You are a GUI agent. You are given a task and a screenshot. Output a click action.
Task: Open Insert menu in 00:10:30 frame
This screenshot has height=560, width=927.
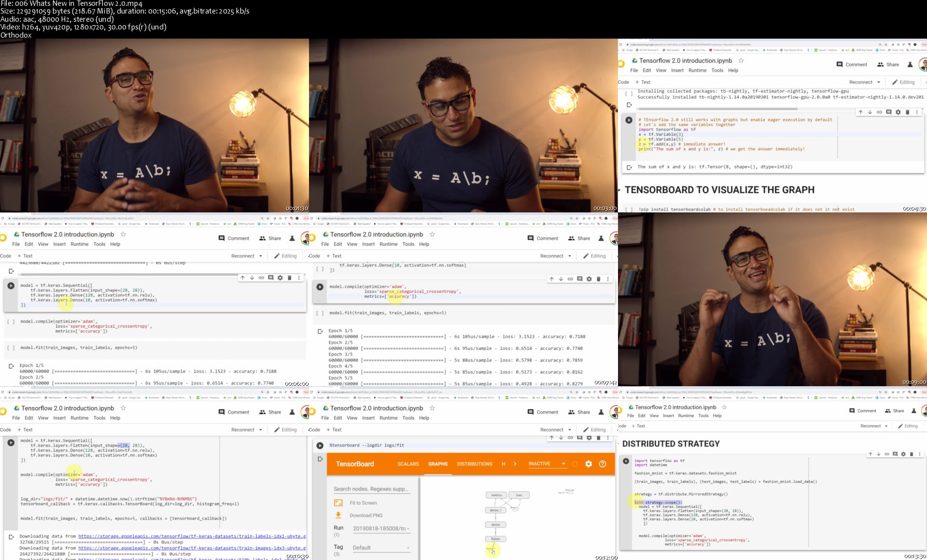(59, 418)
